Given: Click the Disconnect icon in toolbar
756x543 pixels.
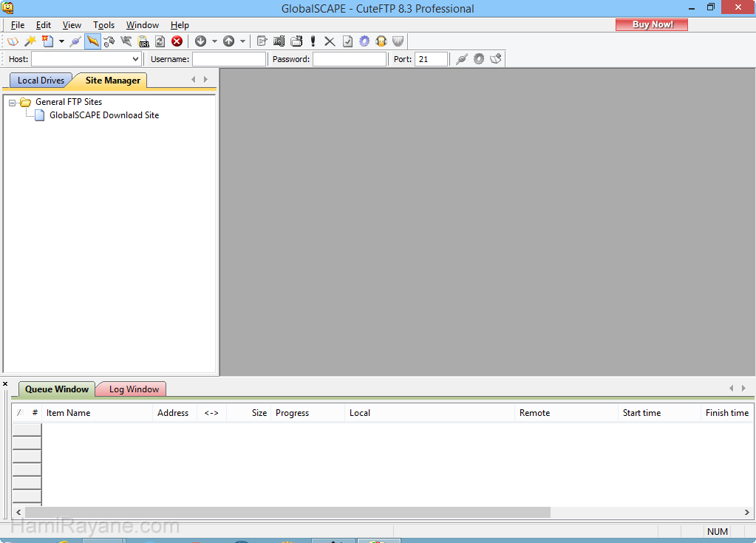Looking at the screenshot, I should click(x=126, y=41).
